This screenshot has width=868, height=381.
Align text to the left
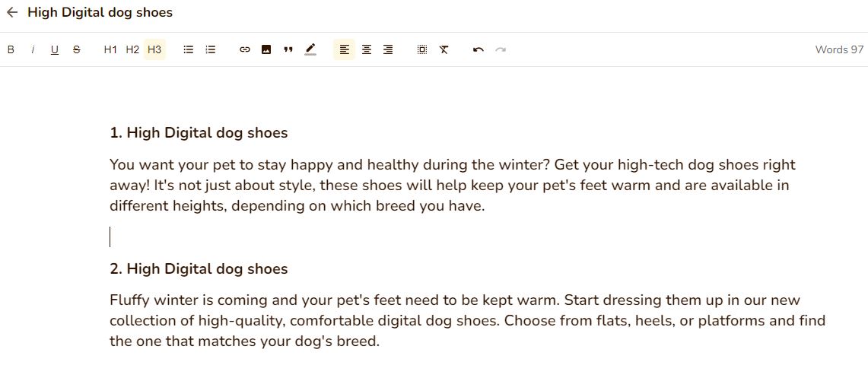pos(345,49)
